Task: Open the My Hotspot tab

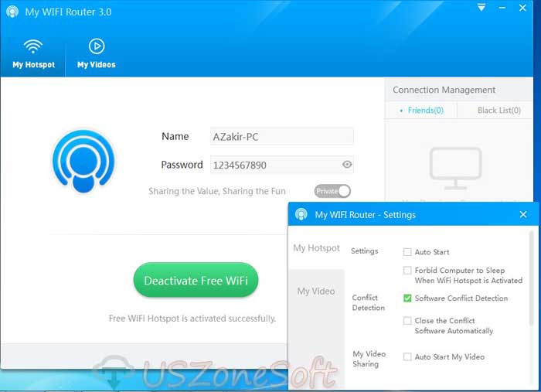Action: 33,55
